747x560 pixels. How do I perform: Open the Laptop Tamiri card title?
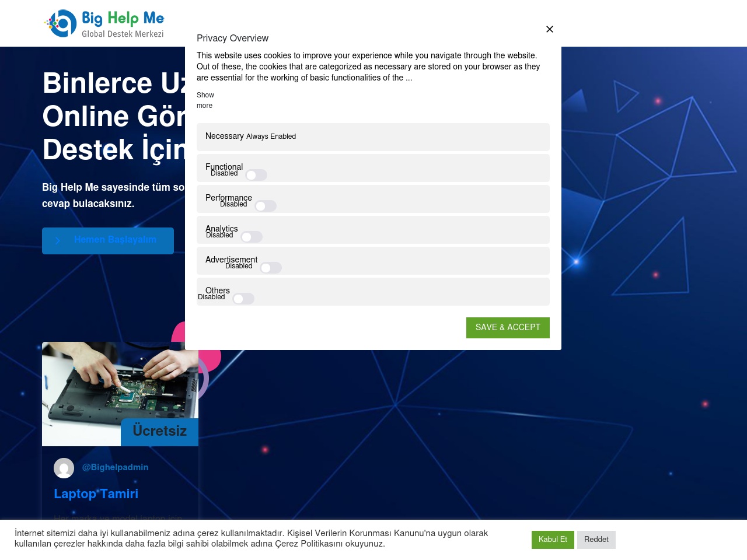pyautogui.click(x=96, y=494)
